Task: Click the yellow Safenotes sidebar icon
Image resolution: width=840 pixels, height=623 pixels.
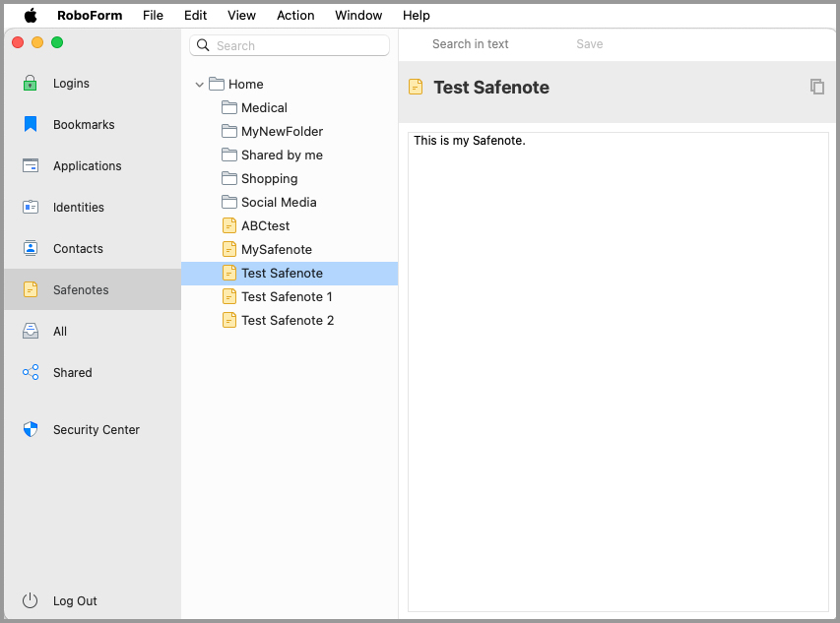Action: click(x=31, y=289)
